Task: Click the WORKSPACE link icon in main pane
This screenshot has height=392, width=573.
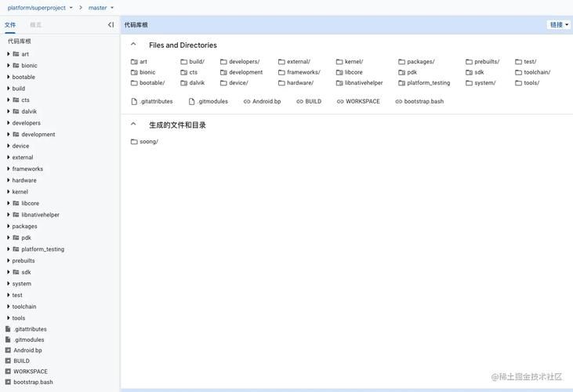Action: pyautogui.click(x=340, y=102)
